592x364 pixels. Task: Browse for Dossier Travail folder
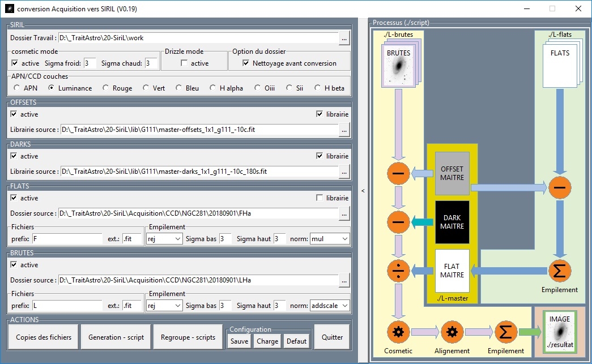344,38
